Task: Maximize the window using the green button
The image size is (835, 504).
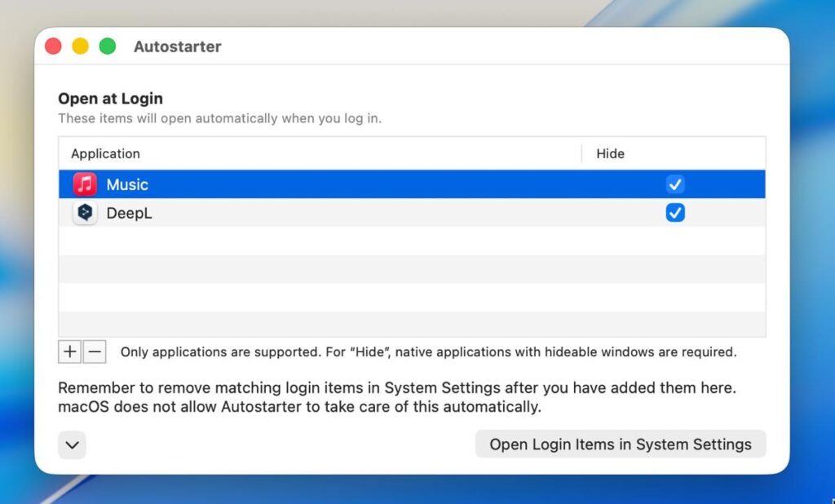Action: [107, 46]
